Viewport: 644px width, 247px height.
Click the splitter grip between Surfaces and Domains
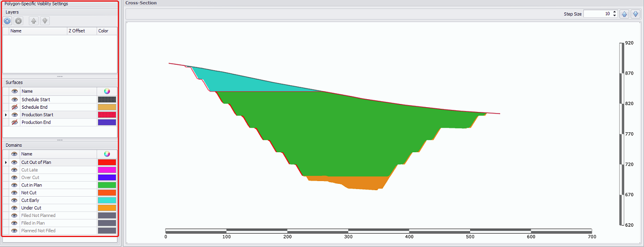(60, 139)
